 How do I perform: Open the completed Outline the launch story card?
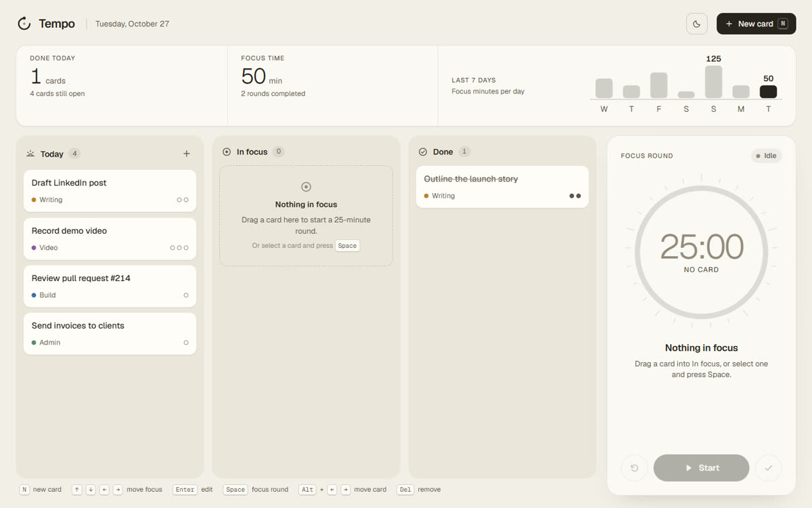tap(502, 186)
